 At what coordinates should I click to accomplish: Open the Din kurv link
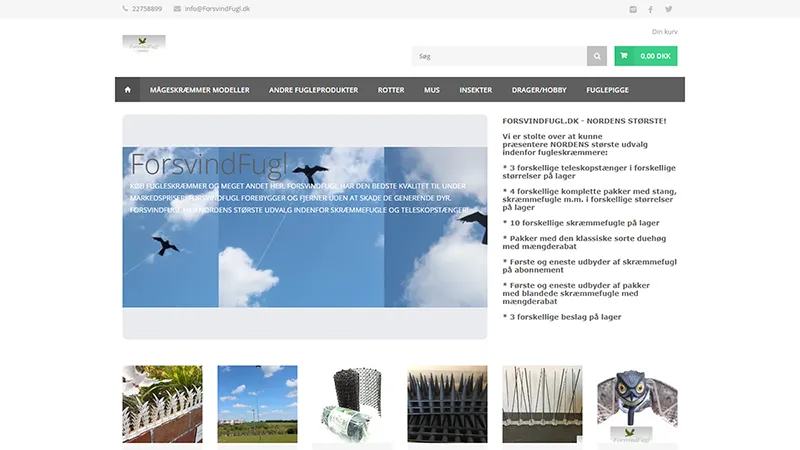coord(664,32)
